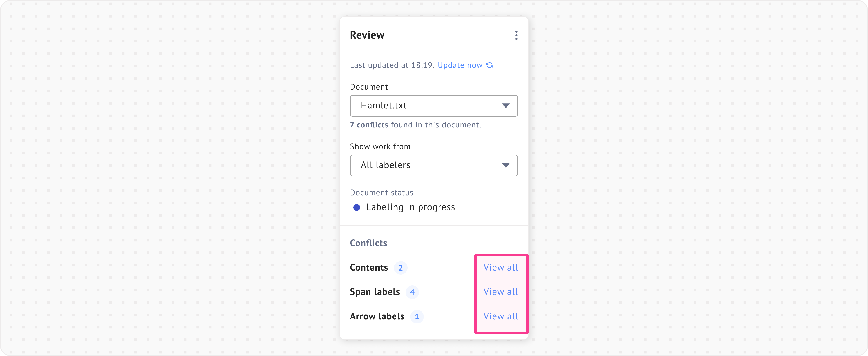The height and width of the screenshot is (356, 868).
Task: View all Contents conflicts
Action: tap(501, 268)
